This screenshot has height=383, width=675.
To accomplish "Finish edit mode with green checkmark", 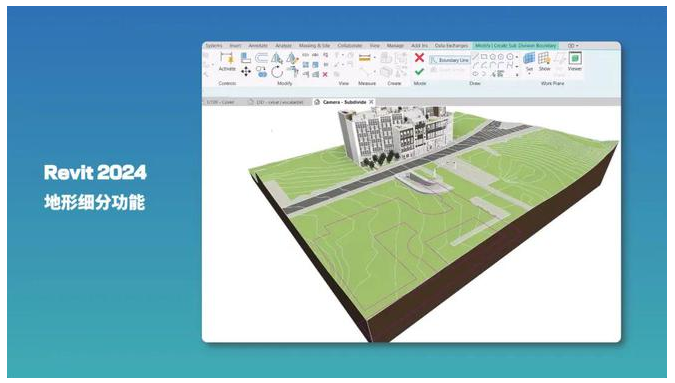I will (419, 71).
